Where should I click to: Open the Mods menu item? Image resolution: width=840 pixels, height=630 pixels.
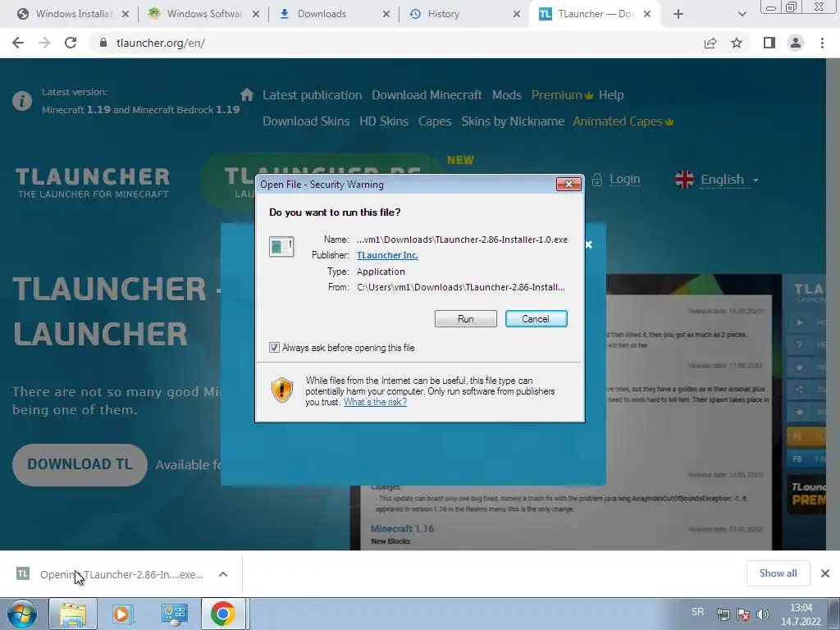pos(507,95)
